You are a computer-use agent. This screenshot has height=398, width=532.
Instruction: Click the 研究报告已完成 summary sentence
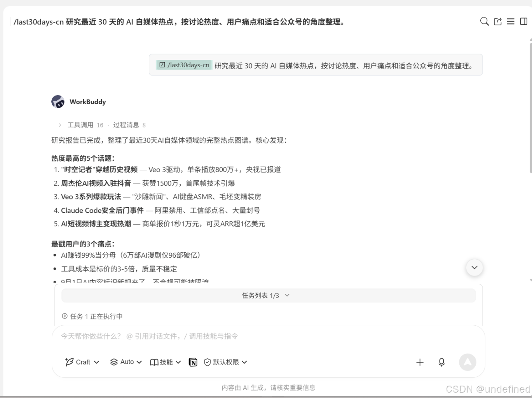click(169, 140)
